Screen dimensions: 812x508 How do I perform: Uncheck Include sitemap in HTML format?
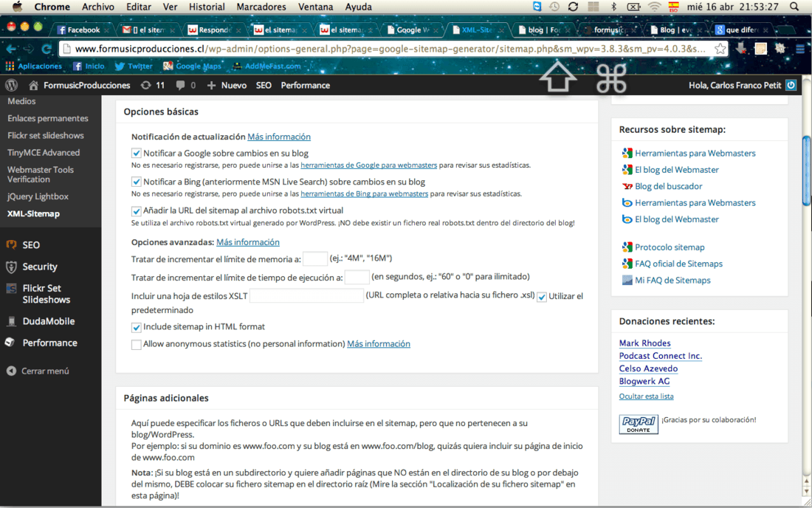click(x=137, y=327)
